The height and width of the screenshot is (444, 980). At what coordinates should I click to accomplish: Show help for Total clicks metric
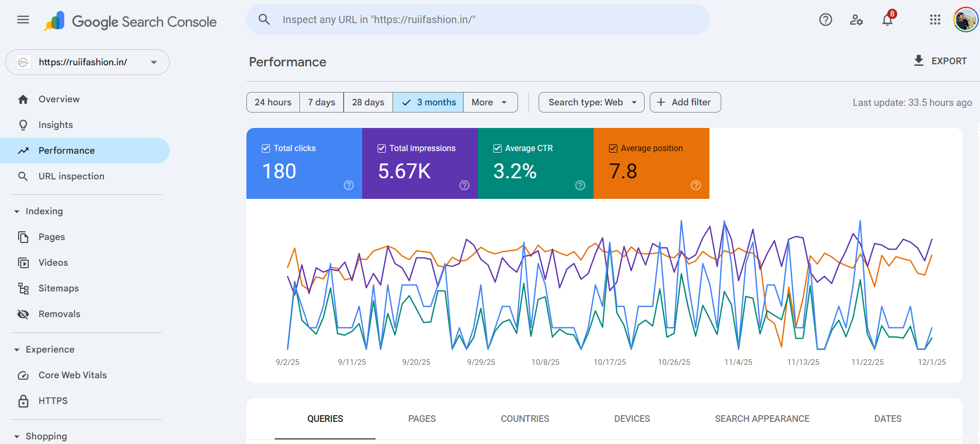pos(349,186)
